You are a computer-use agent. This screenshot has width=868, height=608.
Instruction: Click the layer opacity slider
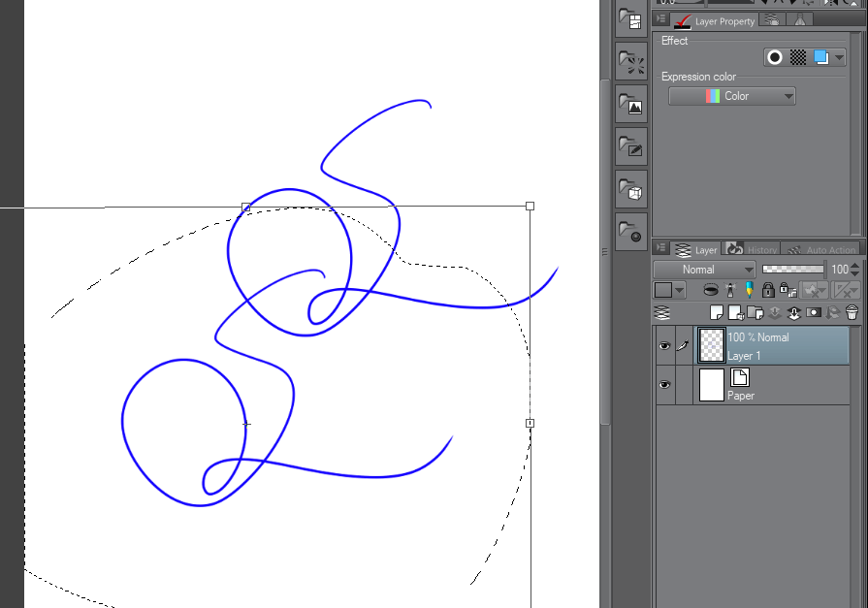point(791,269)
